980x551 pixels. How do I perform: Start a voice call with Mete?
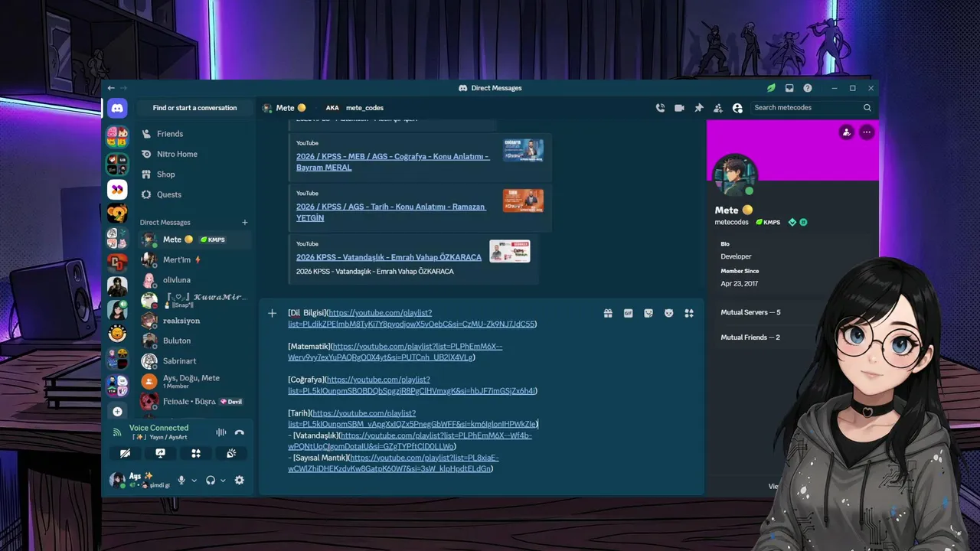coord(660,108)
